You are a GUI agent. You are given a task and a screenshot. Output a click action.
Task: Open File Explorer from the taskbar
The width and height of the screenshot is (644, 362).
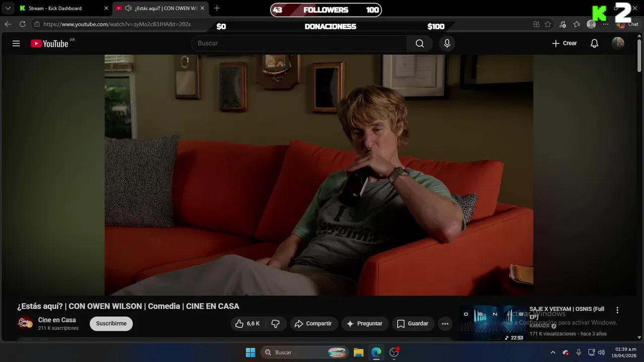pos(358,352)
